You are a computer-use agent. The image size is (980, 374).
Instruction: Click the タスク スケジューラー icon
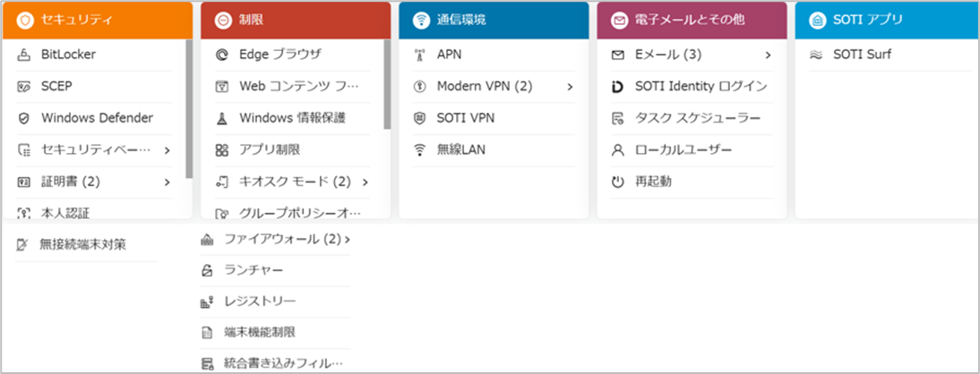coord(617,118)
